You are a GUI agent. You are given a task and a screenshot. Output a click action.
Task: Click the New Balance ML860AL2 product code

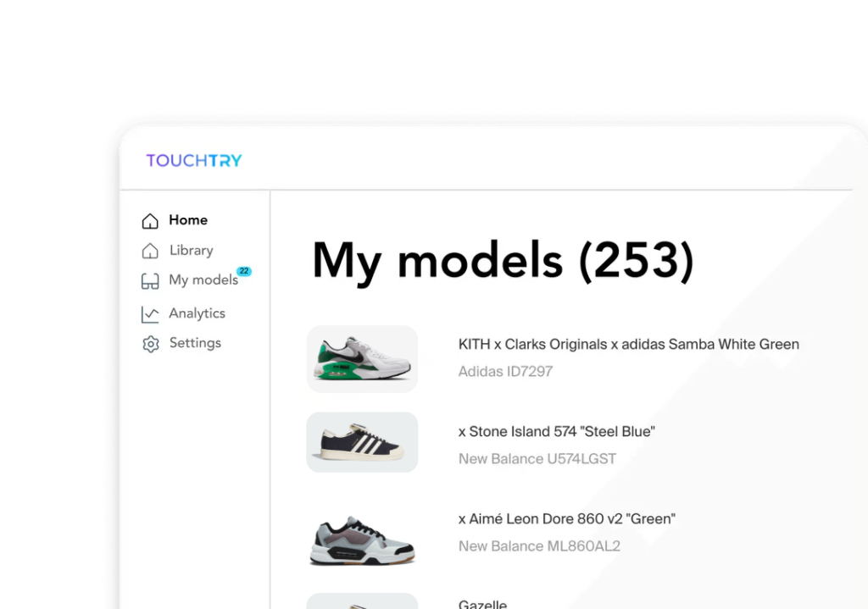[x=539, y=546]
